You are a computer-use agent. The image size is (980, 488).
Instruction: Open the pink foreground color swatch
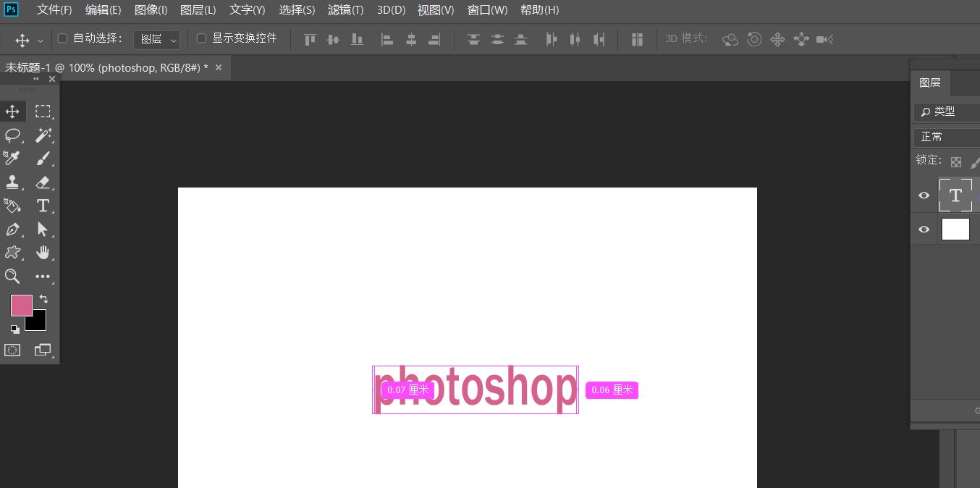[21, 306]
